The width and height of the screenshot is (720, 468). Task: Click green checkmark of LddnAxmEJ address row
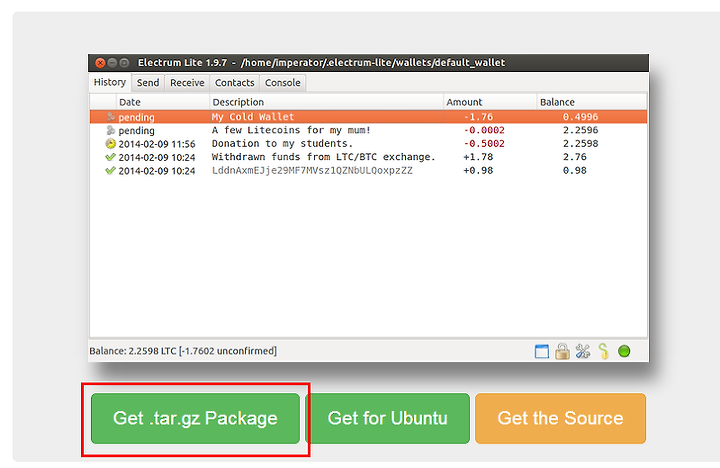point(110,170)
